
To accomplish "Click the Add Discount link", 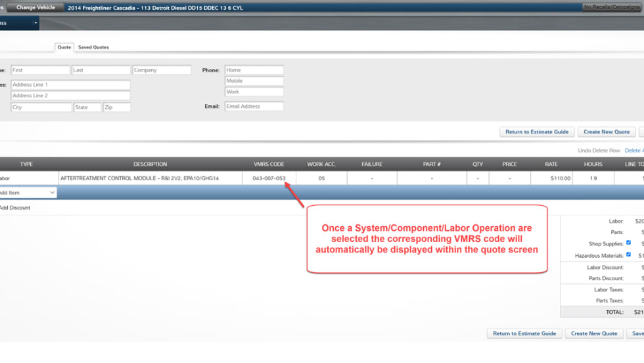I will tap(14, 208).
